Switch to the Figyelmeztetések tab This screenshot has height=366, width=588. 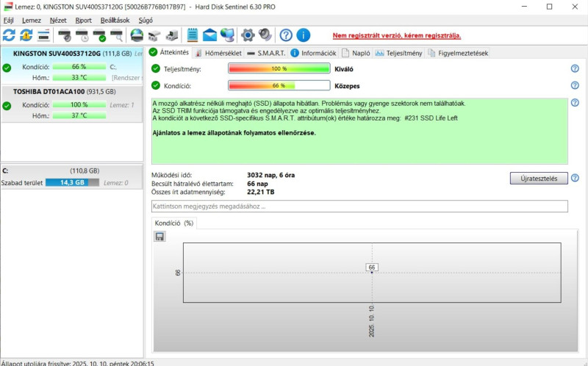pyautogui.click(x=458, y=53)
